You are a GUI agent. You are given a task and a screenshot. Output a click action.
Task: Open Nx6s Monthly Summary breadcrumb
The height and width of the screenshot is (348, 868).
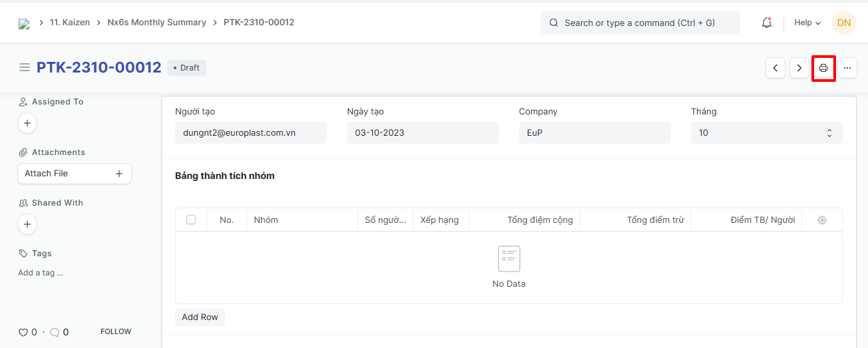pyautogui.click(x=156, y=23)
